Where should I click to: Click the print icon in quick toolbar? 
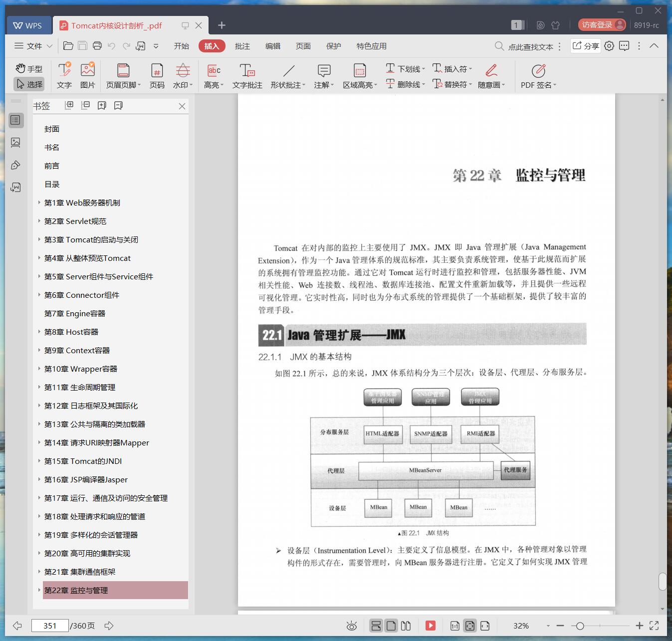pos(97,46)
